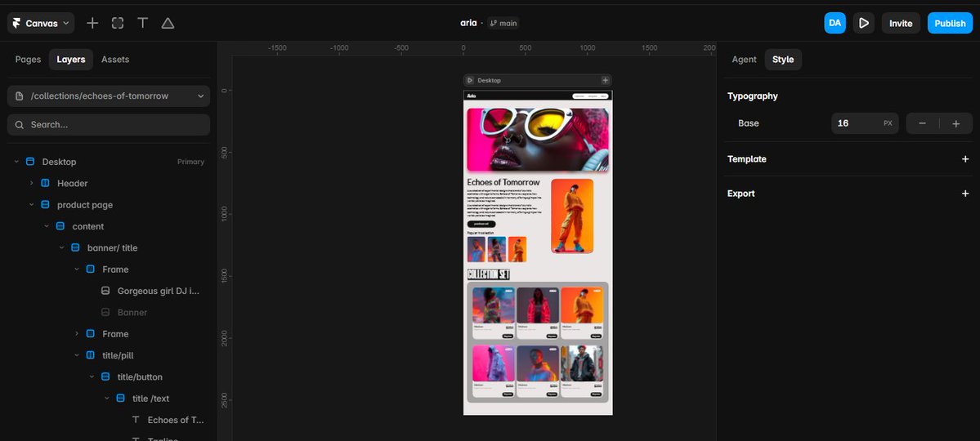
Task: Open the Framer Canvas menu
Action: tap(41, 23)
